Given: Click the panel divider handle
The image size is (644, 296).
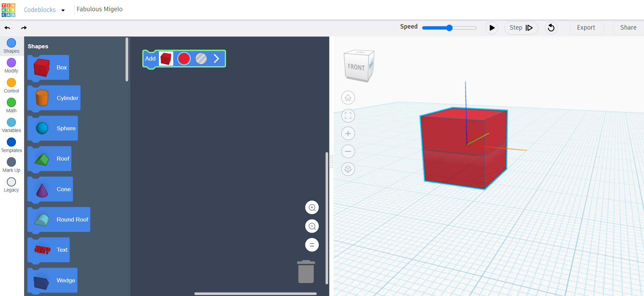Looking at the screenshot, I should tap(332, 162).
